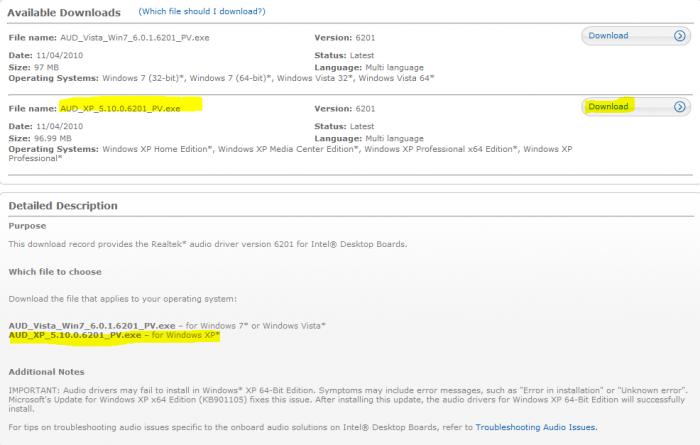
Task: Click the Size 97 MB value
Action: point(46,67)
